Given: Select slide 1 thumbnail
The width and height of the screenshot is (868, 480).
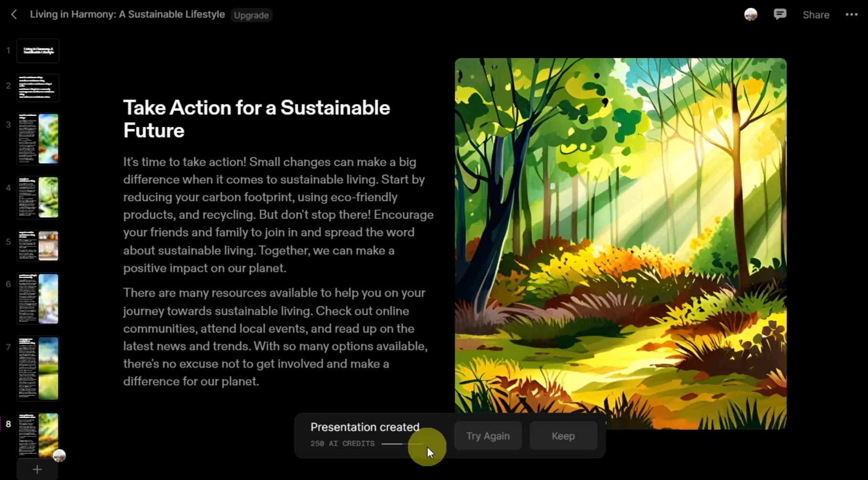Looking at the screenshot, I should tap(38, 51).
